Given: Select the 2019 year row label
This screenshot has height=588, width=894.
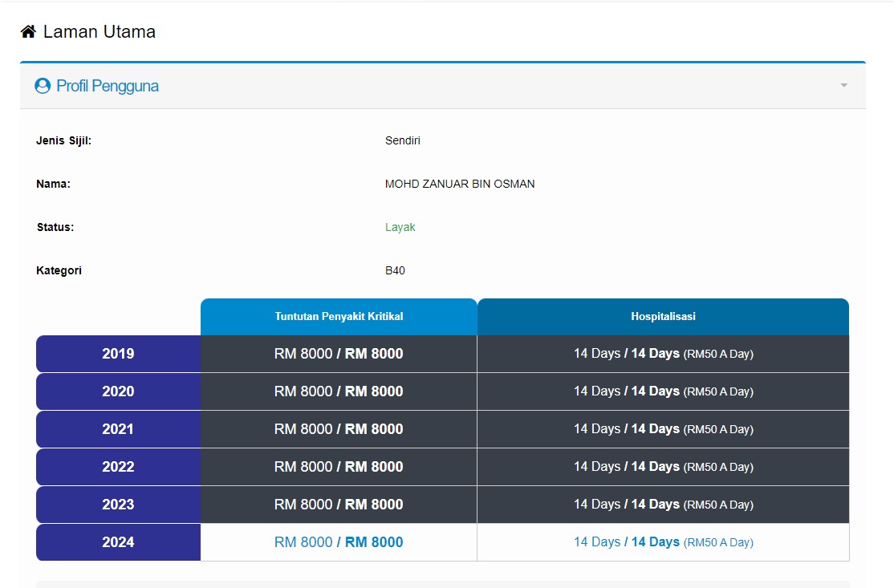Looking at the screenshot, I should tap(118, 354).
